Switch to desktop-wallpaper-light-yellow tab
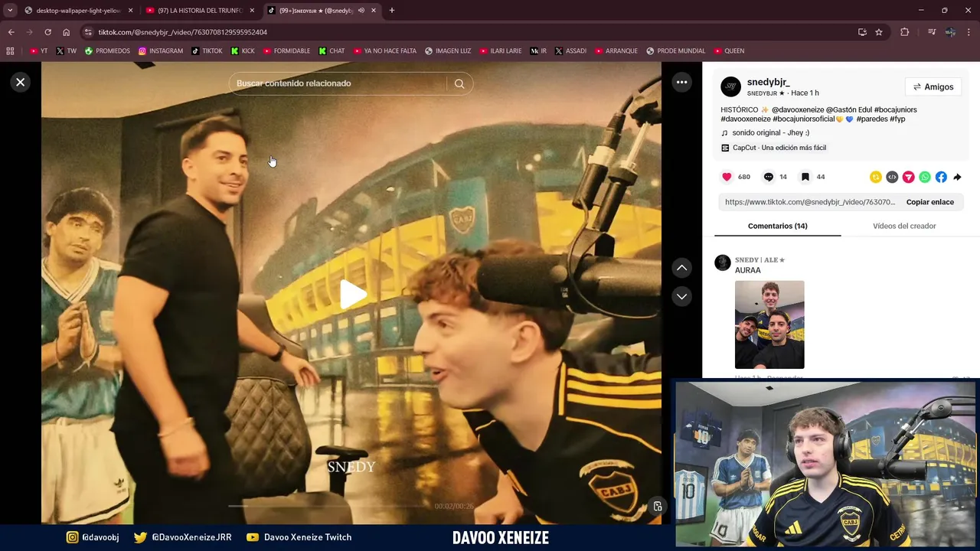980x551 pixels. (x=78, y=11)
